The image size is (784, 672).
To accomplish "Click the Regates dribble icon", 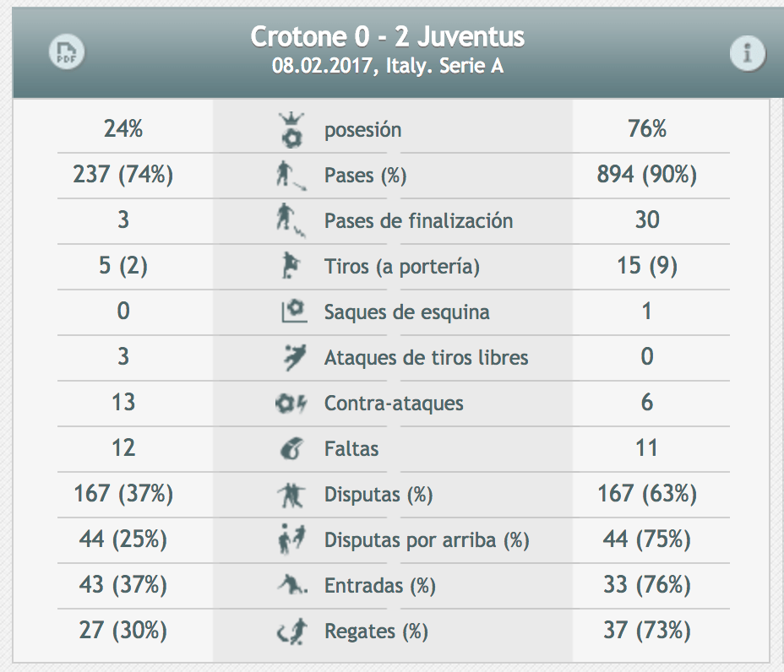I will coord(292,631).
